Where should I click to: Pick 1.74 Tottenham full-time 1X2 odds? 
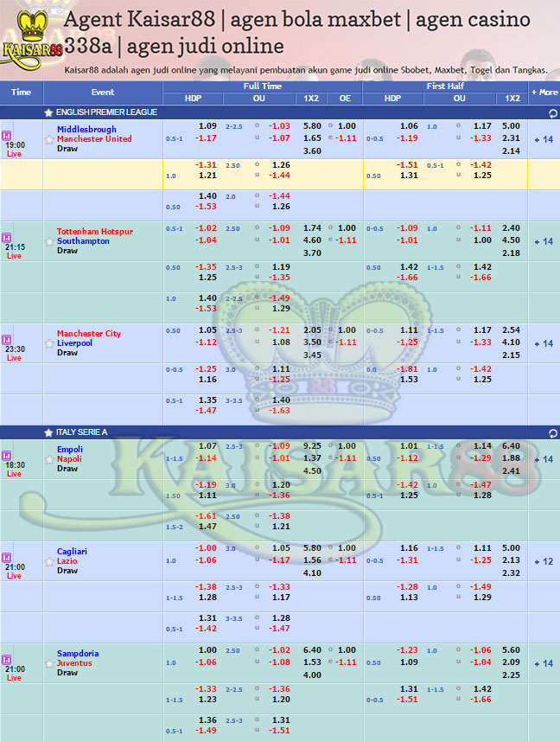(312, 227)
